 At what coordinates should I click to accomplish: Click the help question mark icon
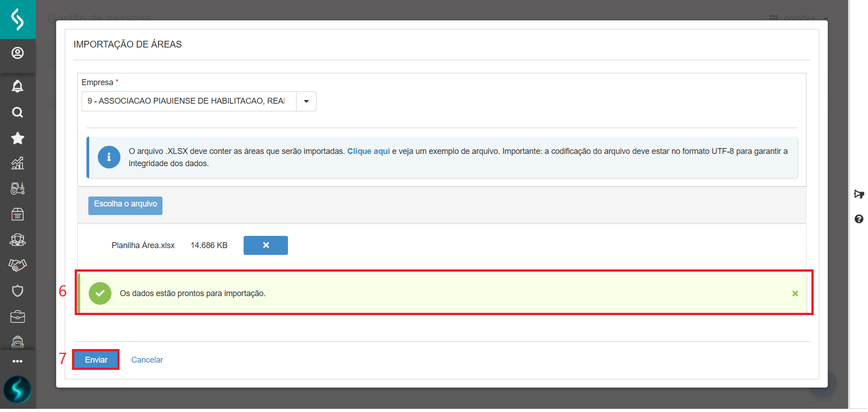(858, 219)
